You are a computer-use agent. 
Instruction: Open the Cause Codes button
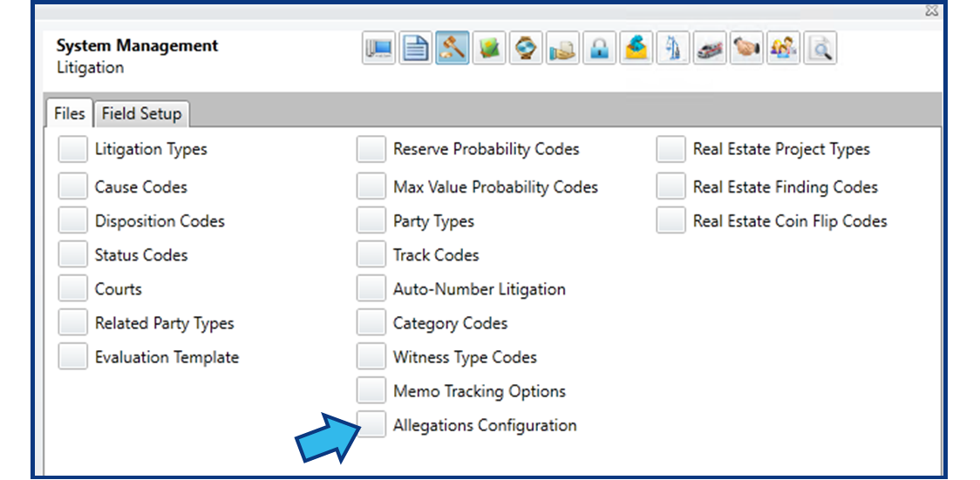point(72,186)
